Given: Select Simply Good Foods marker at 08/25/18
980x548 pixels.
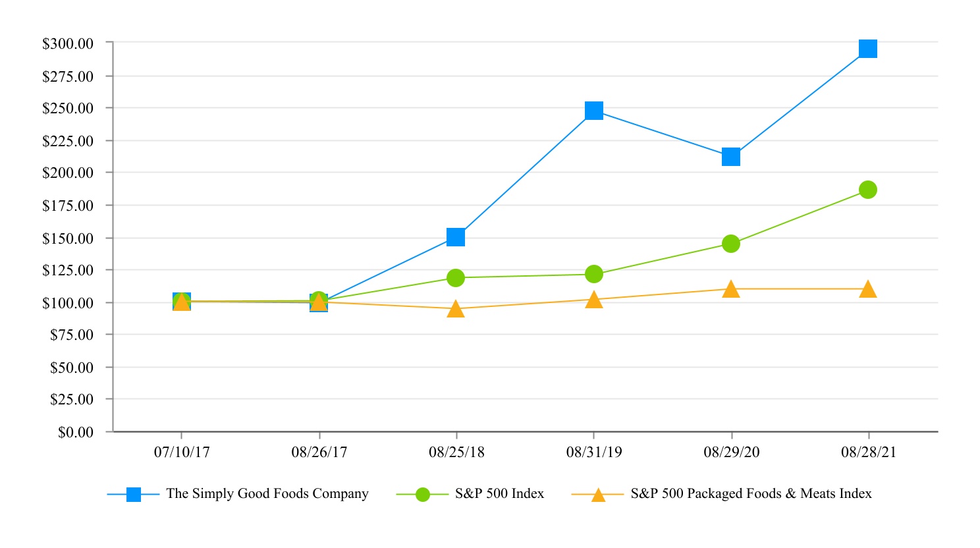Looking at the screenshot, I should click(456, 237).
